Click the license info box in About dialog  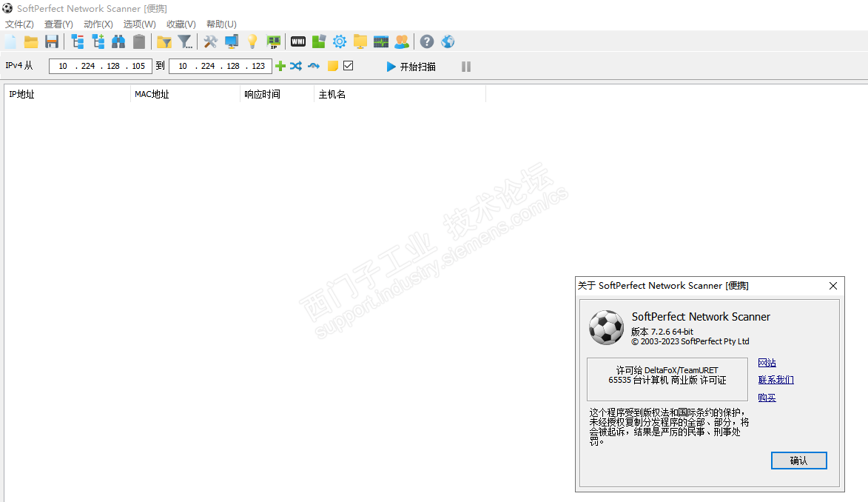(x=667, y=379)
